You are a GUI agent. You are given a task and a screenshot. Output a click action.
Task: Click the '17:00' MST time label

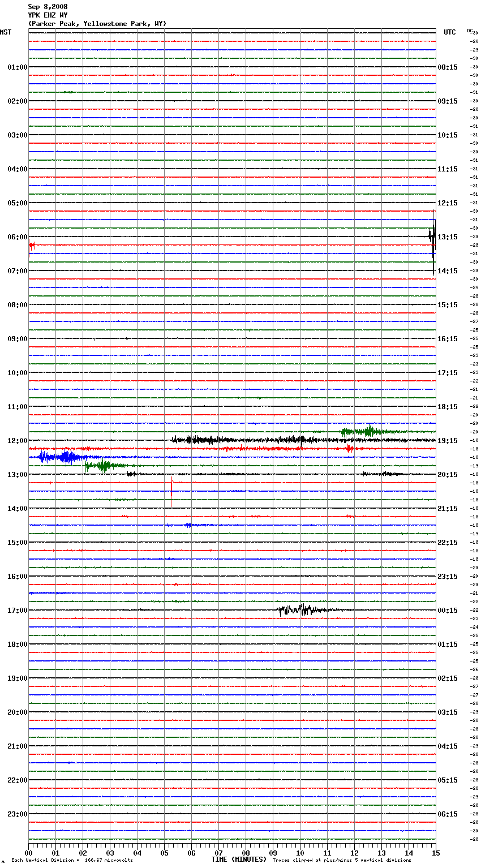click(18, 611)
